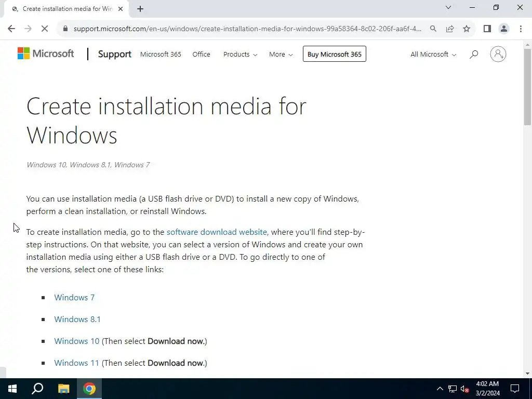This screenshot has width=532, height=399.
Task: Click the Chrome taskbar icon
Action: point(89,389)
